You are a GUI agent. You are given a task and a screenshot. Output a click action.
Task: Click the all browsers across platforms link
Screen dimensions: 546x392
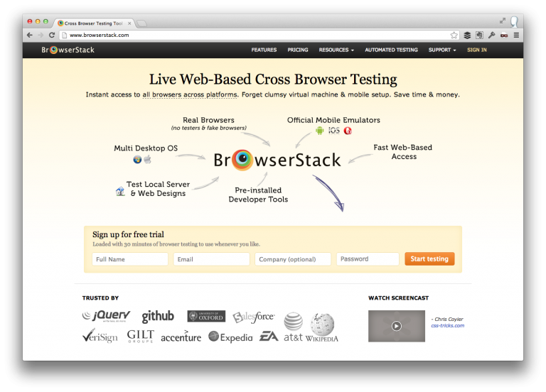(x=190, y=94)
